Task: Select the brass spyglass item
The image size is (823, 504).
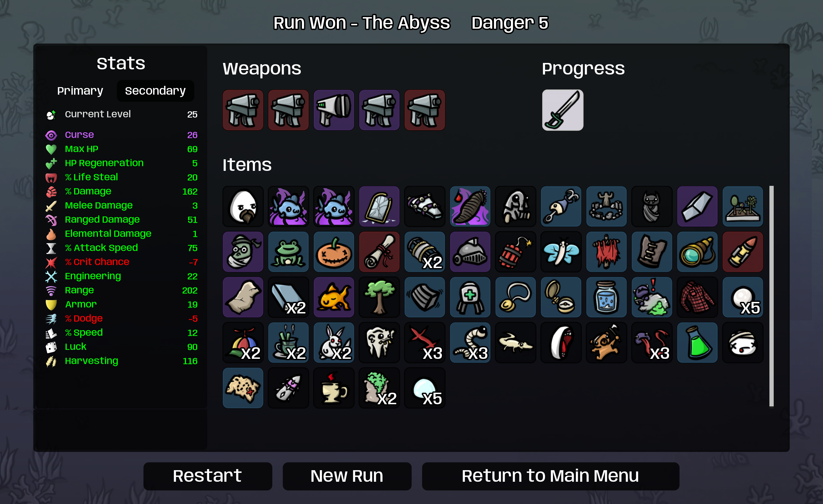Action: [x=697, y=252]
